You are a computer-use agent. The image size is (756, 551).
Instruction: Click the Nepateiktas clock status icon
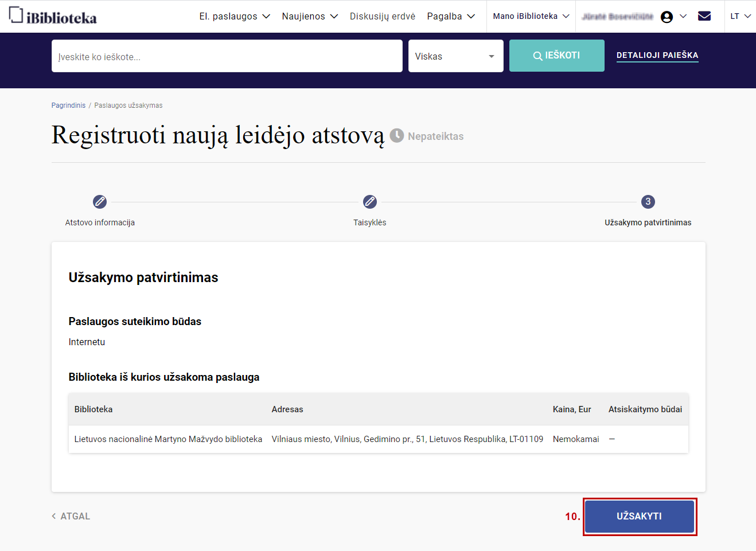click(x=397, y=135)
